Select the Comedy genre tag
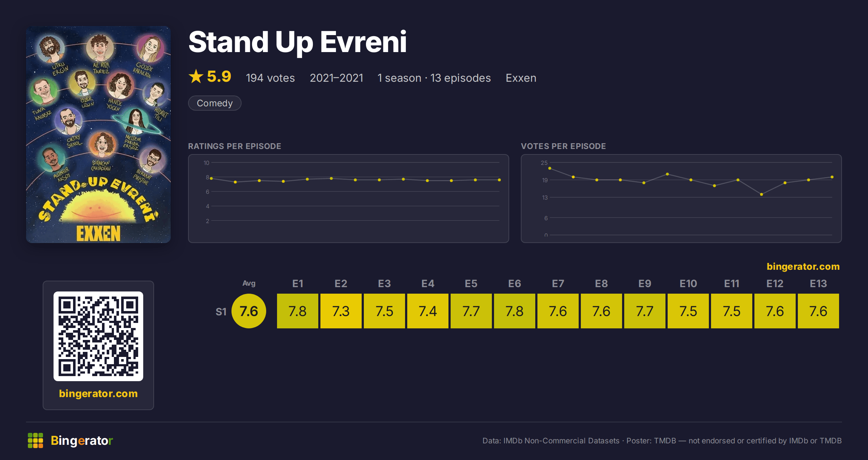Viewport: 868px width, 460px height. click(215, 103)
